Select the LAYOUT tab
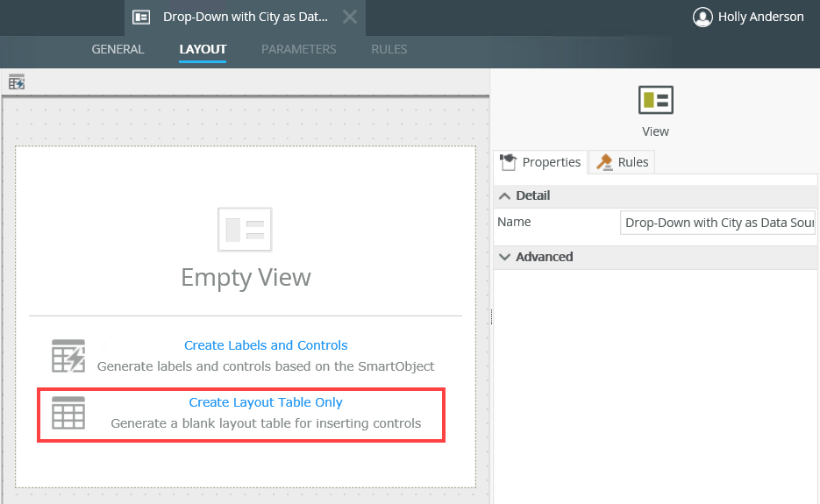Image resolution: width=820 pixels, height=504 pixels. point(203,49)
